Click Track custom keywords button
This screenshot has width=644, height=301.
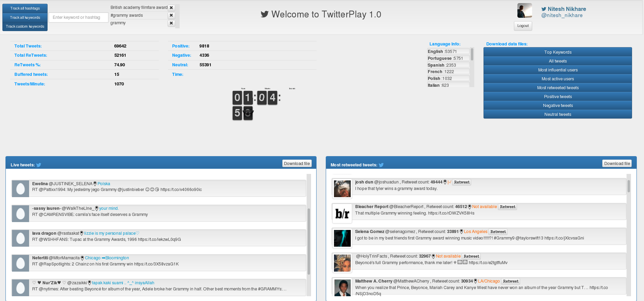[25, 26]
